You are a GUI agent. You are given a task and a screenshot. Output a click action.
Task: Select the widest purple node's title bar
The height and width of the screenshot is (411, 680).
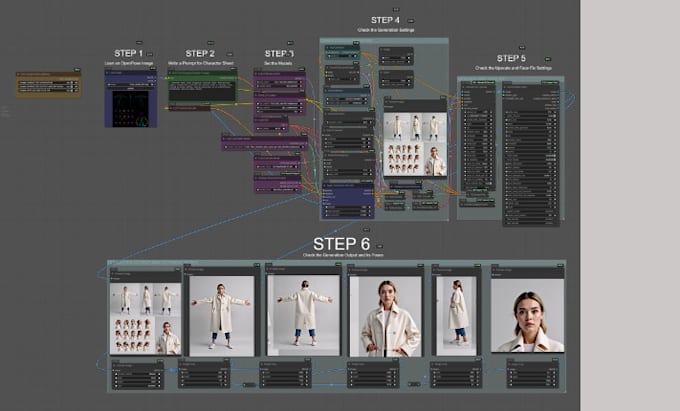pyautogui.click(x=265, y=139)
